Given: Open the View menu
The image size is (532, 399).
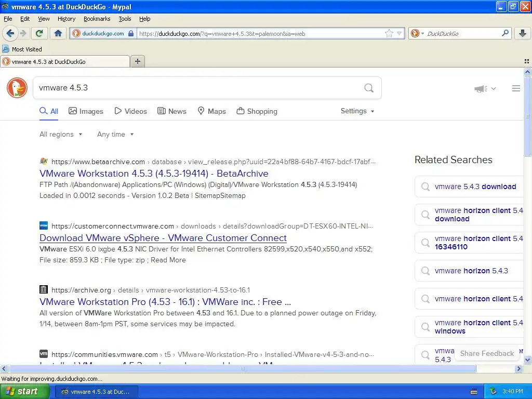Looking at the screenshot, I should click(44, 19).
